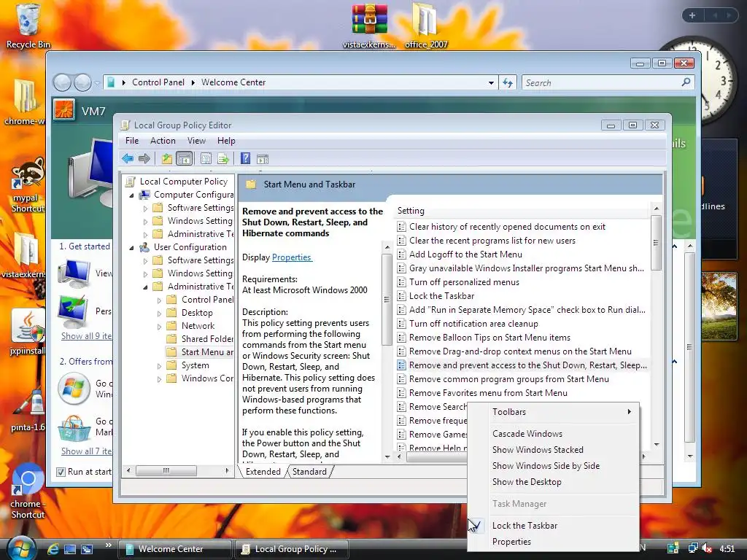Image resolution: width=747 pixels, height=560 pixels.
Task: Open the Help menu
Action: [226, 141]
